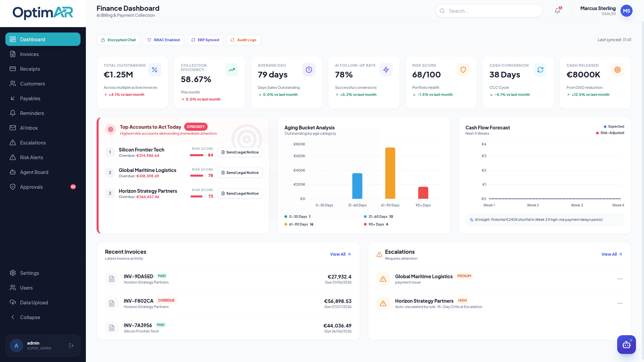This screenshot has height=362, width=644.
Task: Open Agent Board
Action: pyautogui.click(x=43, y=172)
